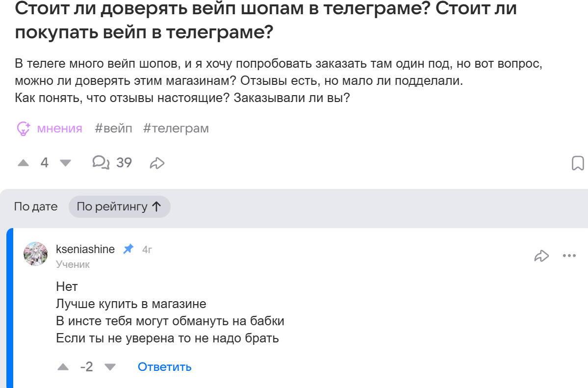The width and height of the screenshot is (588, 388).
Task: Open the мнения category link
Action: [59, 129]
